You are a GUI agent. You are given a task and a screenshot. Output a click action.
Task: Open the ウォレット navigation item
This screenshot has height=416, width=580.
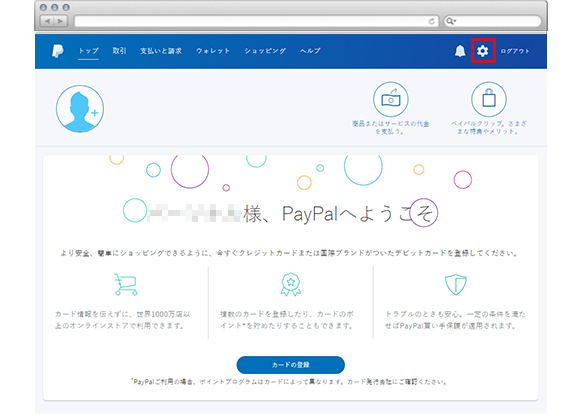(x=213, y=51)
